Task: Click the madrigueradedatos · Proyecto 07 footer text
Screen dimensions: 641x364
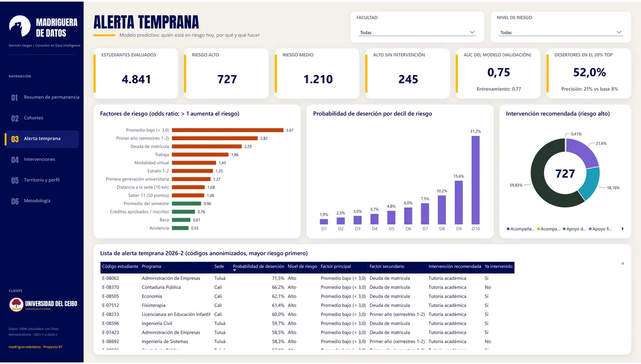Action: [x=35, y=347]
